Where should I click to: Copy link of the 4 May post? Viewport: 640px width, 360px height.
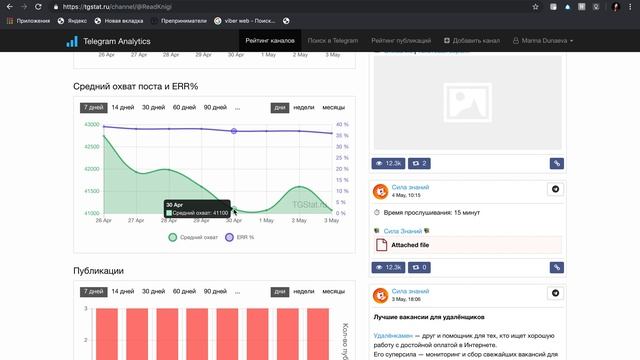(x=557, y=268)
